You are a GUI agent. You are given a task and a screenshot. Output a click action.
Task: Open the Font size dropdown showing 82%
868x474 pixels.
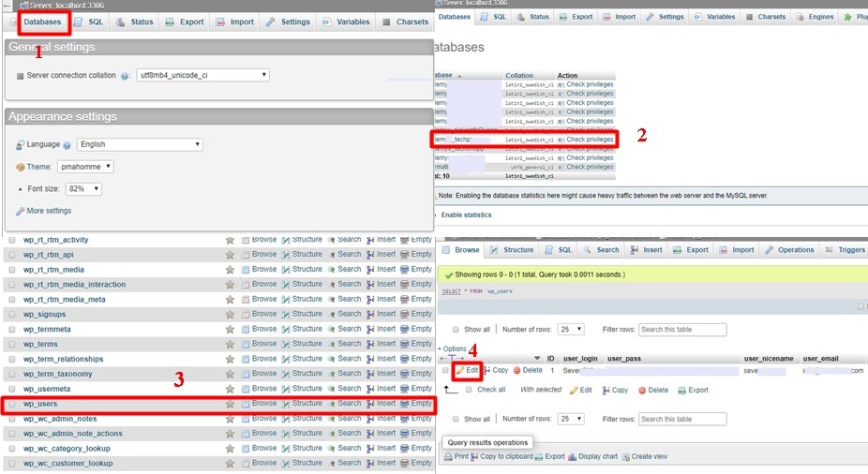(x=83, y=189)
